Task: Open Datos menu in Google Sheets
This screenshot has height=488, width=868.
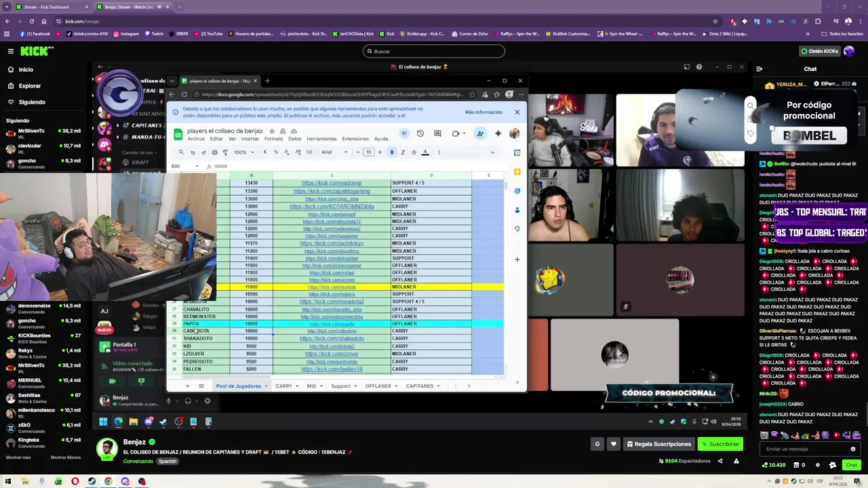Action: click(294, 139)
